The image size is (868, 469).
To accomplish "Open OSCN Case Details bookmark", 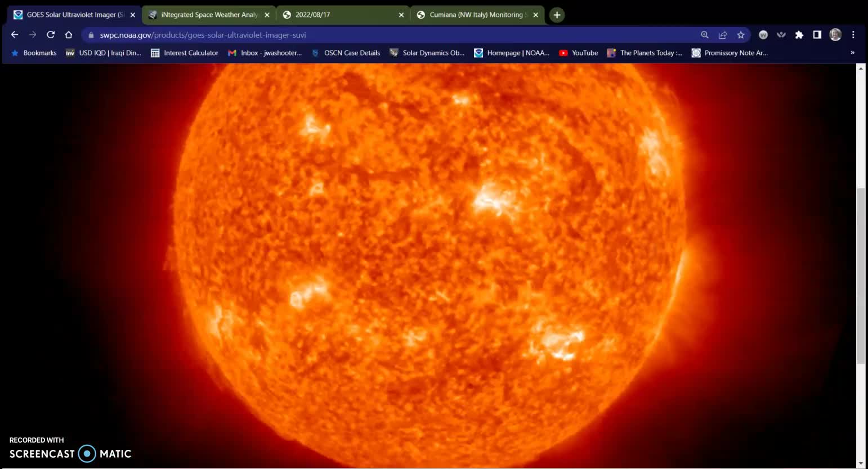I will [346, 53].
